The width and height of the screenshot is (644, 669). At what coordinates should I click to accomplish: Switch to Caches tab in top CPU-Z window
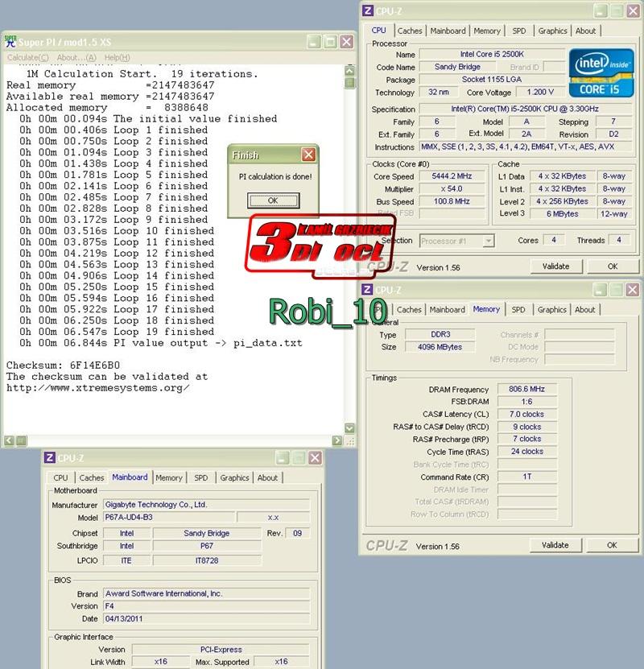[410, 31]
